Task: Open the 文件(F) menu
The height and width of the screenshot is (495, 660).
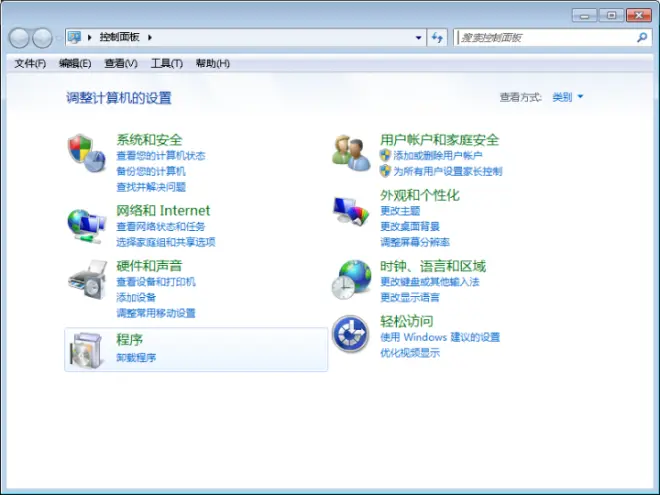Action: (30, 64)
